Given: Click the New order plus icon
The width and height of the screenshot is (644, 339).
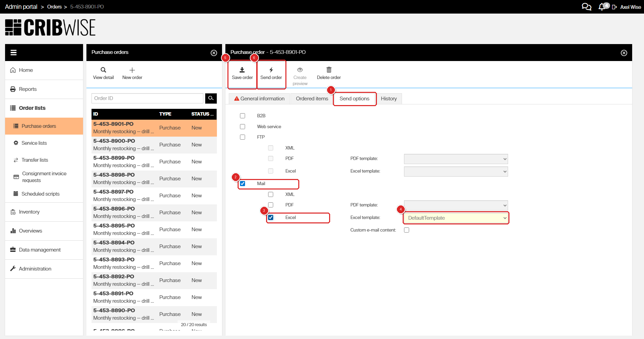Looking at the screenshot, I should point(132,70).
